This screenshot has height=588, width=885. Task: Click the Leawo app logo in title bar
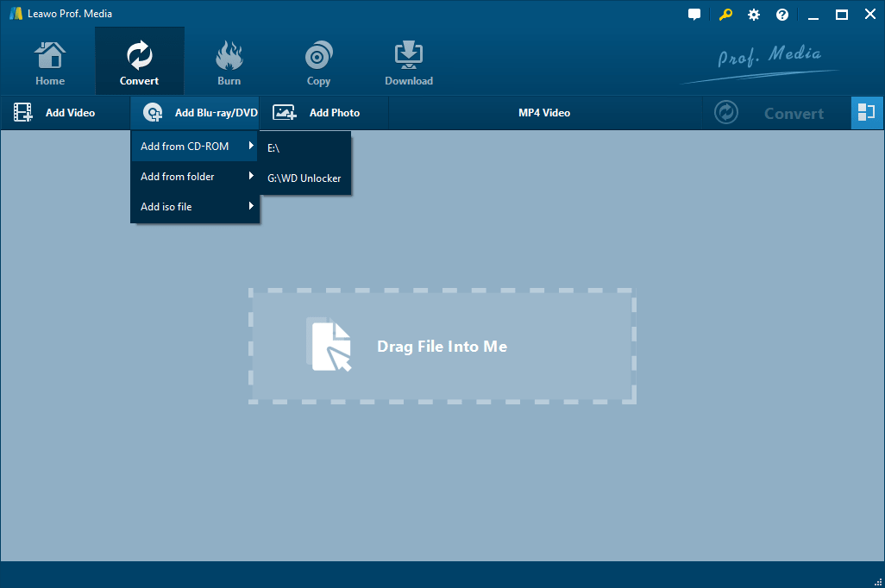pyautogui.click(x=16, y=14)
